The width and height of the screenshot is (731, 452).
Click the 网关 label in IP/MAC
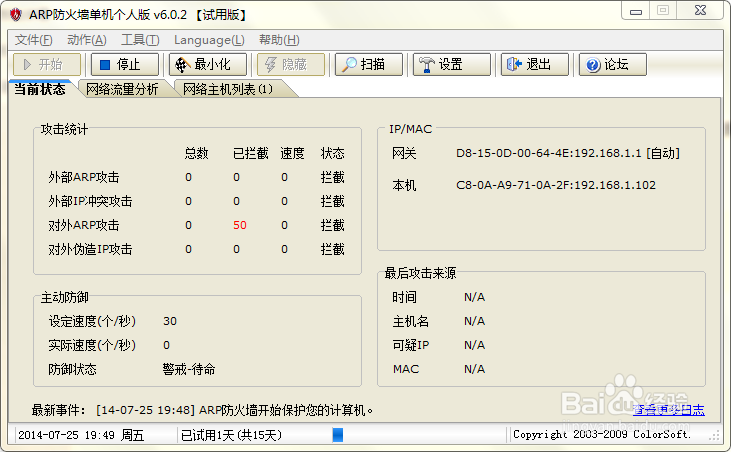(x=404, y=153)
